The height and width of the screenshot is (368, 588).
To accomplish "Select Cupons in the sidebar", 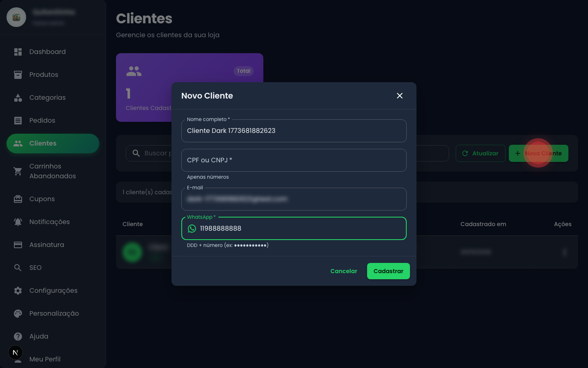I will pos(42,199).
